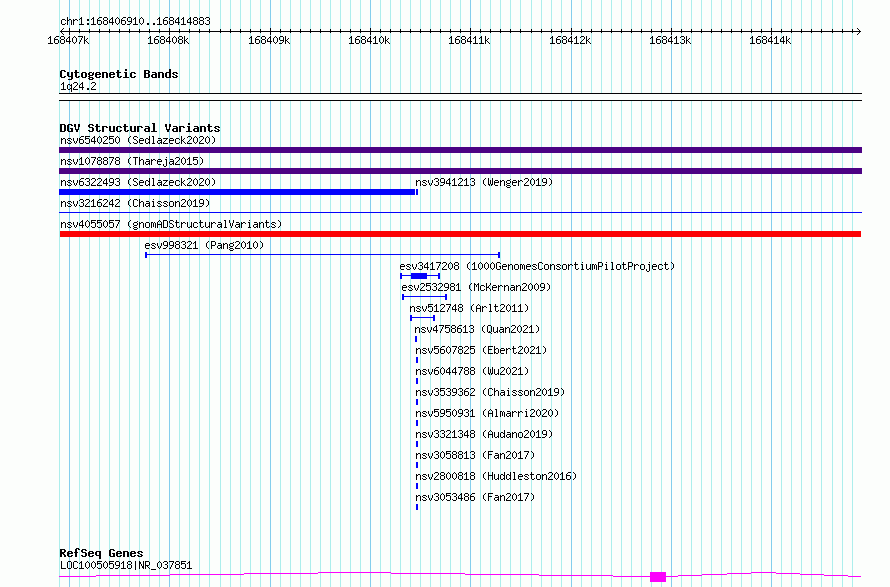The height and width of the screenshot is (587, 890).
Task: Select the esv2532981 span glyph
Action: coord(425,297)
